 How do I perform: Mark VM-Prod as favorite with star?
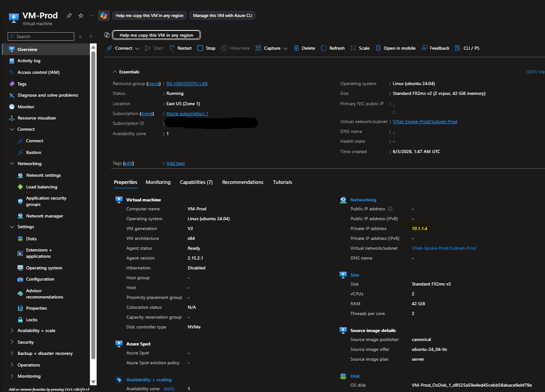pos(81,15)
